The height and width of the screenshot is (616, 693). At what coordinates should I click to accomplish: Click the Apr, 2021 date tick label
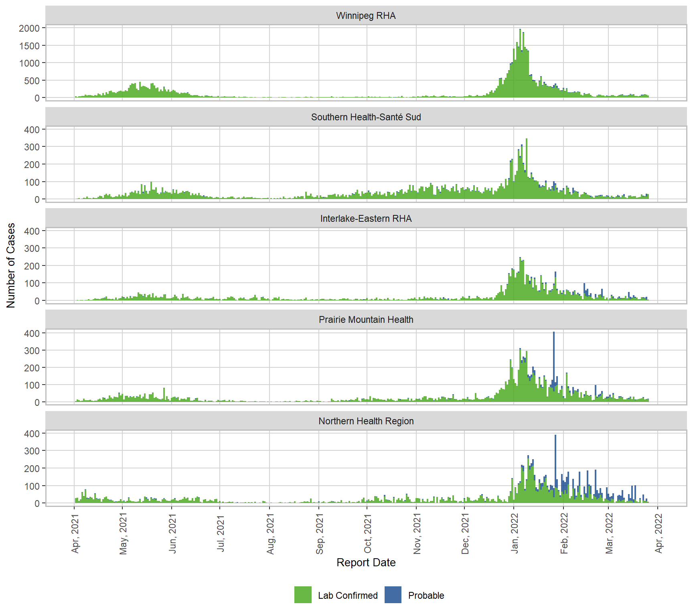(x=75, y=534)
